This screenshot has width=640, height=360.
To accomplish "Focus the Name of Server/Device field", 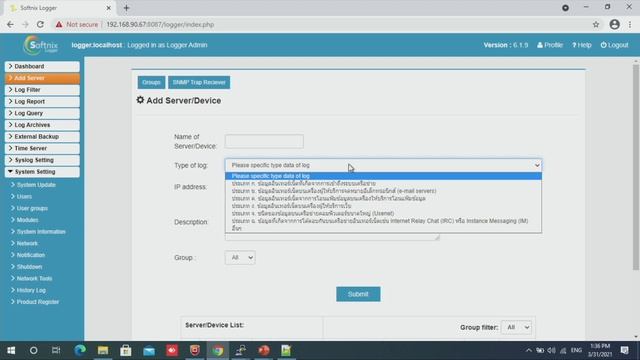I will coord(264,141).
